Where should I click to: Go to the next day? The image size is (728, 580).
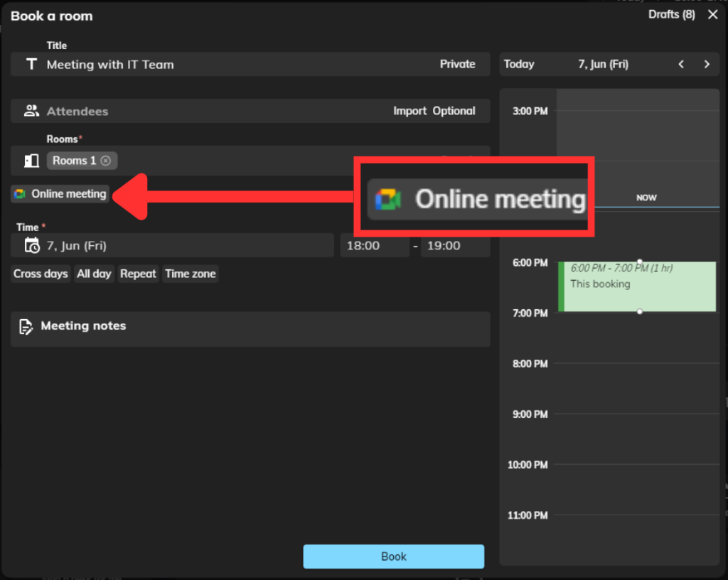707,65
